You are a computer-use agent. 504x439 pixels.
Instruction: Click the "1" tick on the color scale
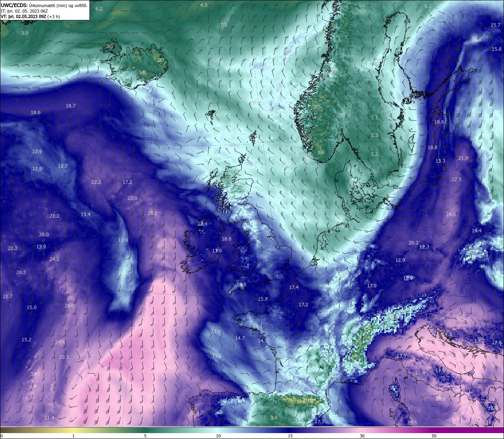(x=73, y=436)
